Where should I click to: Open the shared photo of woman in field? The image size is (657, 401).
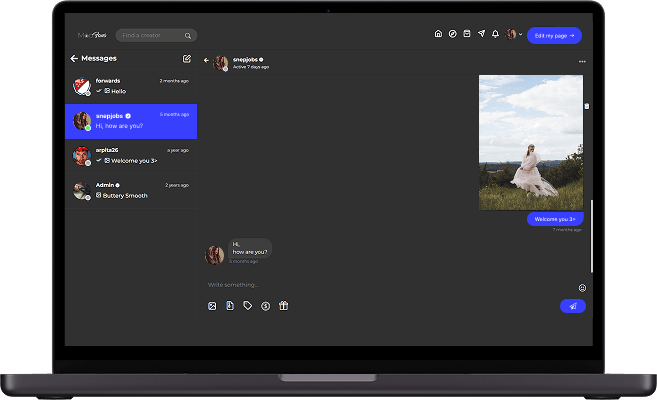click(x=531, y=142)
